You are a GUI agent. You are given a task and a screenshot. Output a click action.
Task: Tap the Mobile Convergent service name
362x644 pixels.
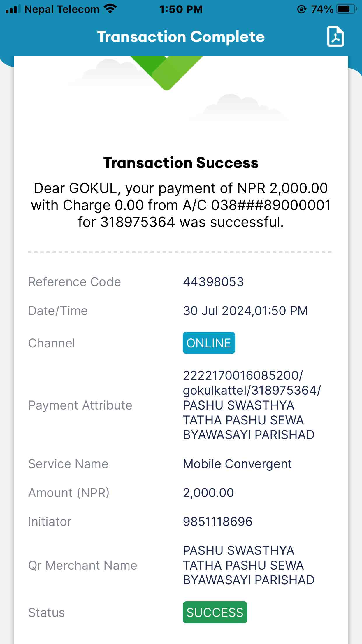[238, 464]
